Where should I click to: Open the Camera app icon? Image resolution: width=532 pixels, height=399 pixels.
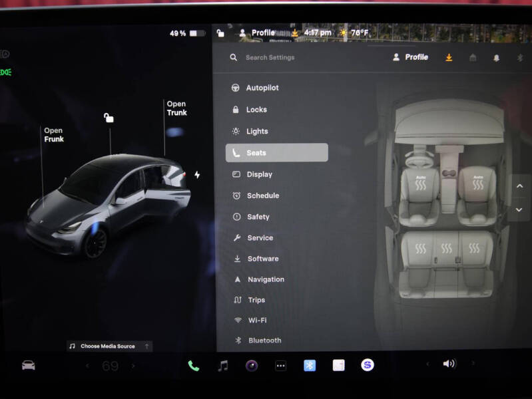pyautogui.click(x=252, y=366)
